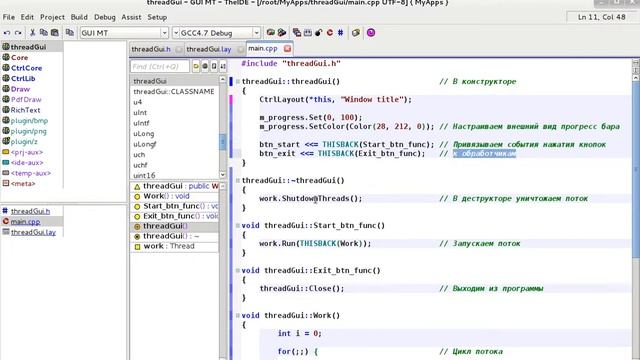Open the Debug menu
Viewport: 640px width, 360px height.
[x=104, y=17]
